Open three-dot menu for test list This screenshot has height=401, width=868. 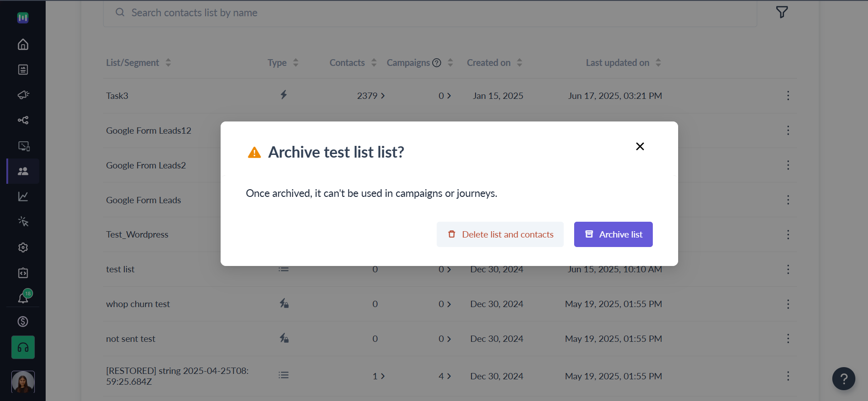(x=788, y=270)
